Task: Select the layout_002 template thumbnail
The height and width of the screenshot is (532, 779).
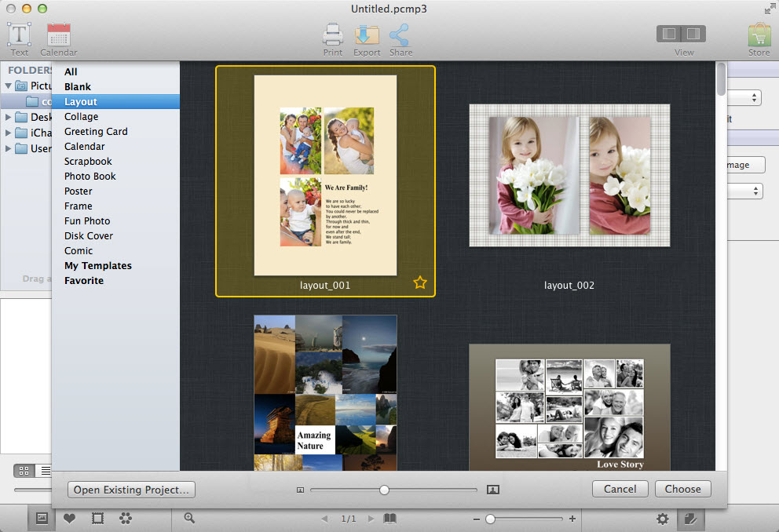Action: tap(569, 175)
